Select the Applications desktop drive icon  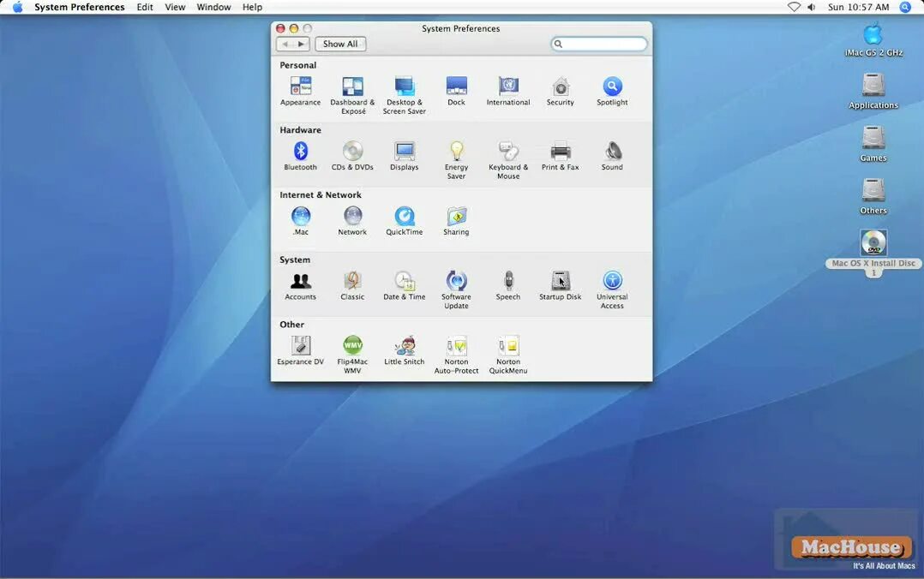pyautogui.click(x=873, y=92)
